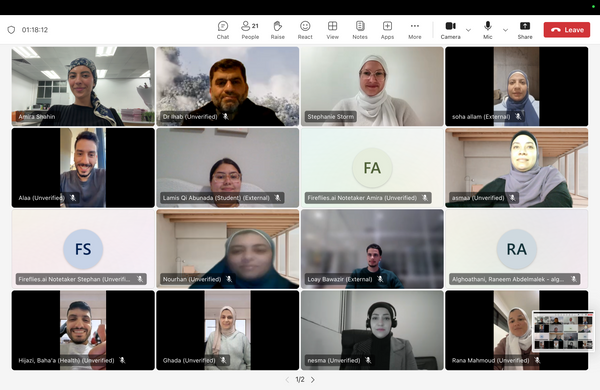The height and width of the screenshot is (390, 600).
Task: Open the More options menu
Action: [414, 30]
